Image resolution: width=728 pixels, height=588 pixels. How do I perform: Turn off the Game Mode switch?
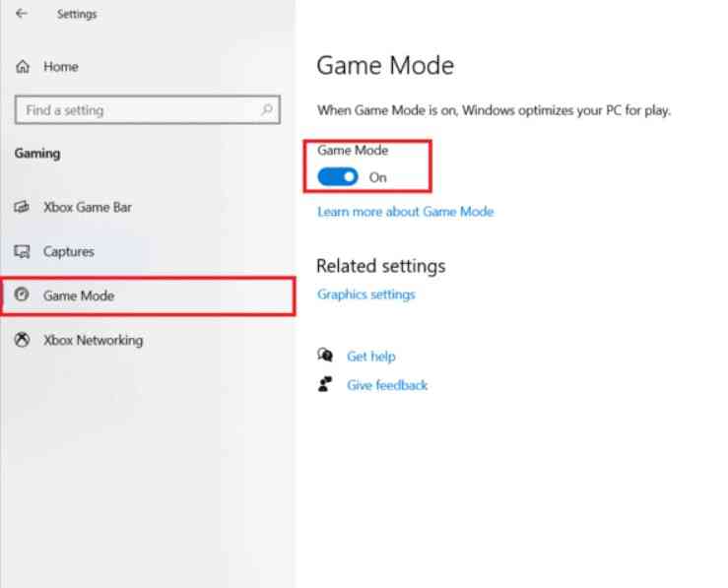point(338,177)
